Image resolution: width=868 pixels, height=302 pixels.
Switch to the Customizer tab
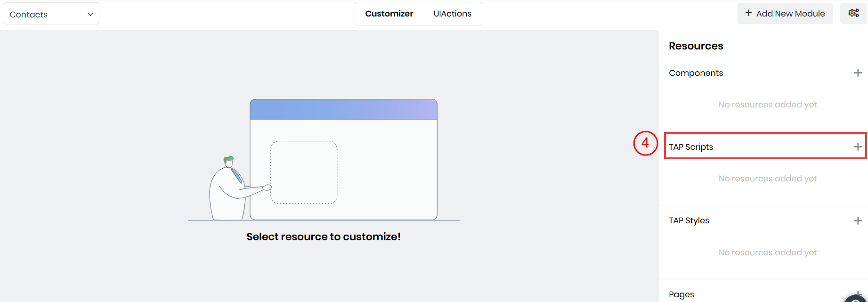click(389, 14)
